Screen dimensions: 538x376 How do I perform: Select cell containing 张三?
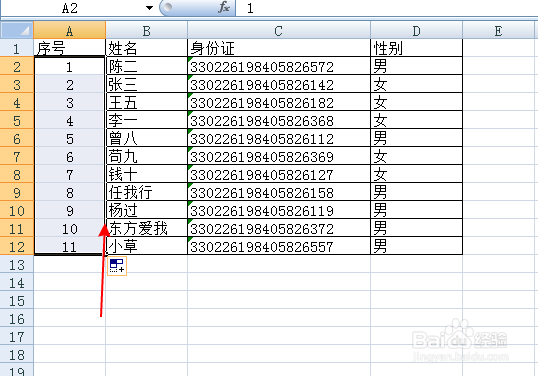(x=147, y=84)
